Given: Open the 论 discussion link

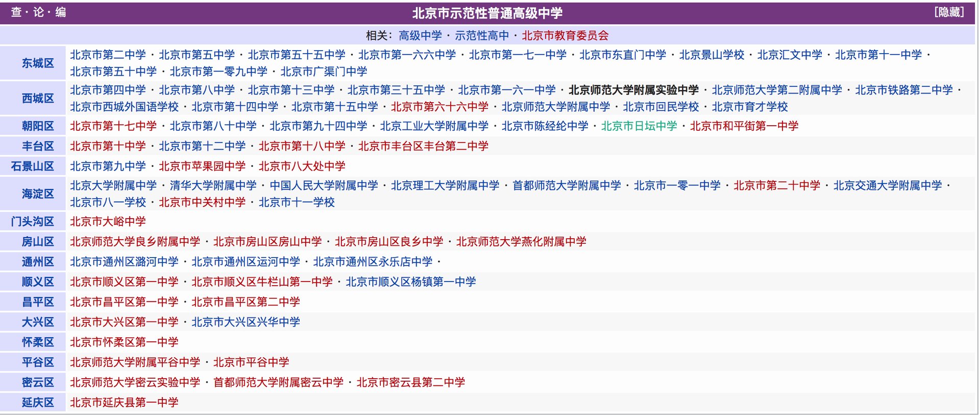Looking at the screenshot, I should [x=38, y=12].
